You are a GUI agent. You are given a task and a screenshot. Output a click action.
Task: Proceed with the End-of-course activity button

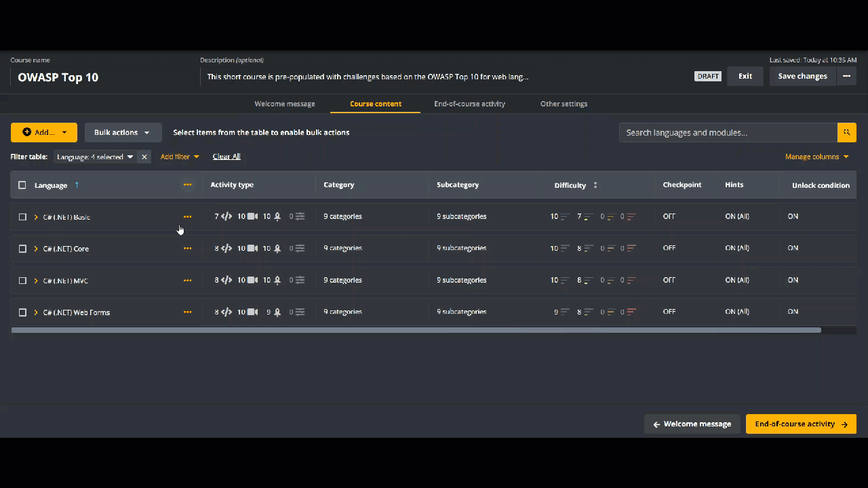click(x=801, y=424)
